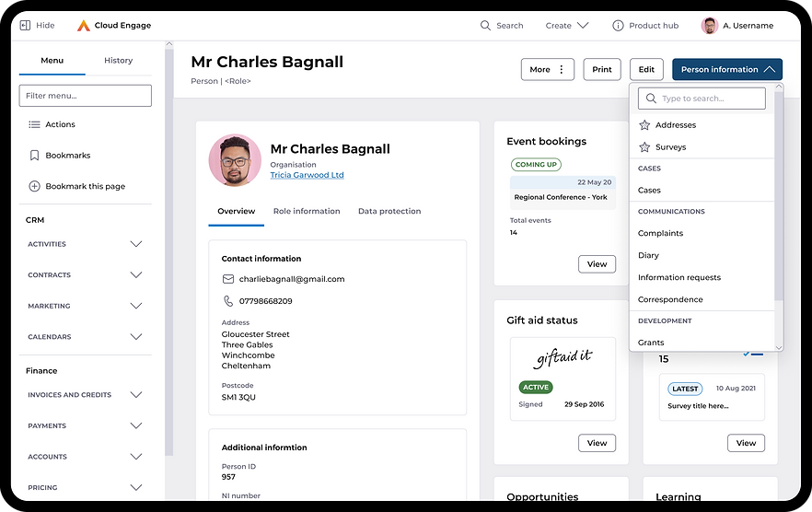812x512 pixels.
Task: Click the Search magnifier icon in header
Action: pos(485,26)
